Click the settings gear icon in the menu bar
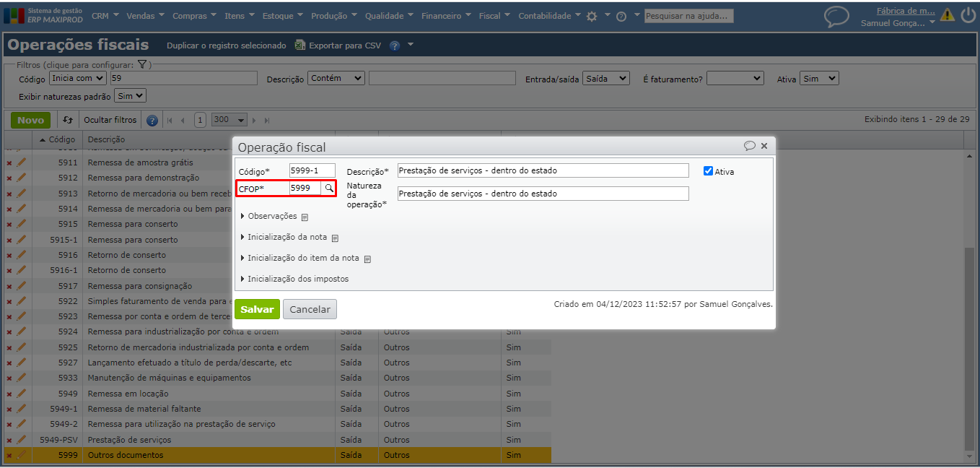Screen dimensions: 980x468 (592, 16)
